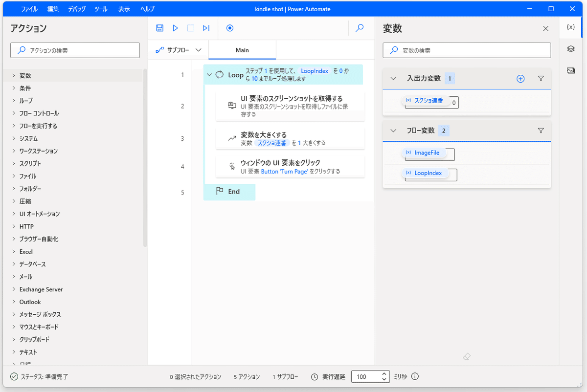Open the UI elements layers sidebar icon
Screen dimensions: 587x392
(x=570, y=49)
